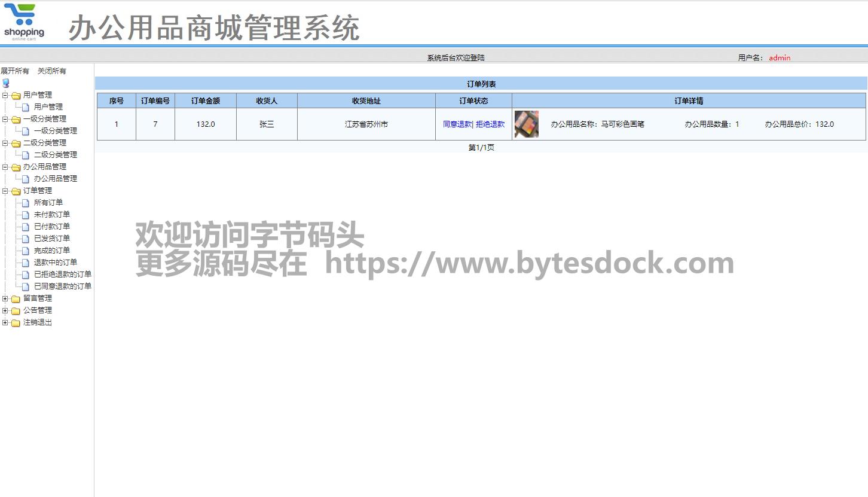Screen dimensions: 868x497
Task: Click the page icon beside 所有订单
Action: click(25, 203)
